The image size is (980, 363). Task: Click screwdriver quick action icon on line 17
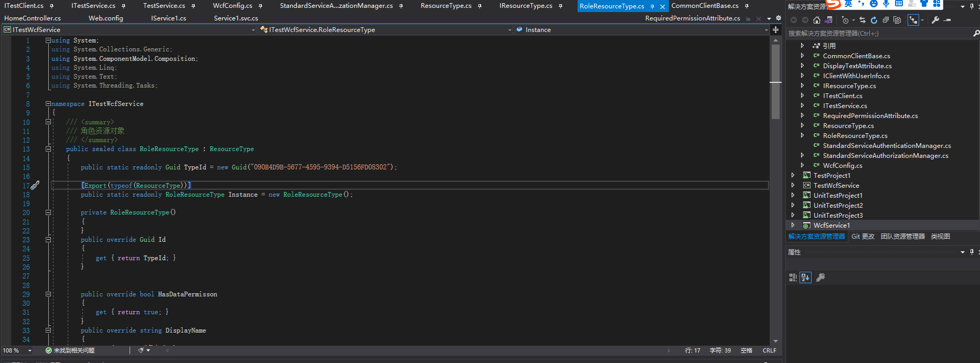[35, 185]
